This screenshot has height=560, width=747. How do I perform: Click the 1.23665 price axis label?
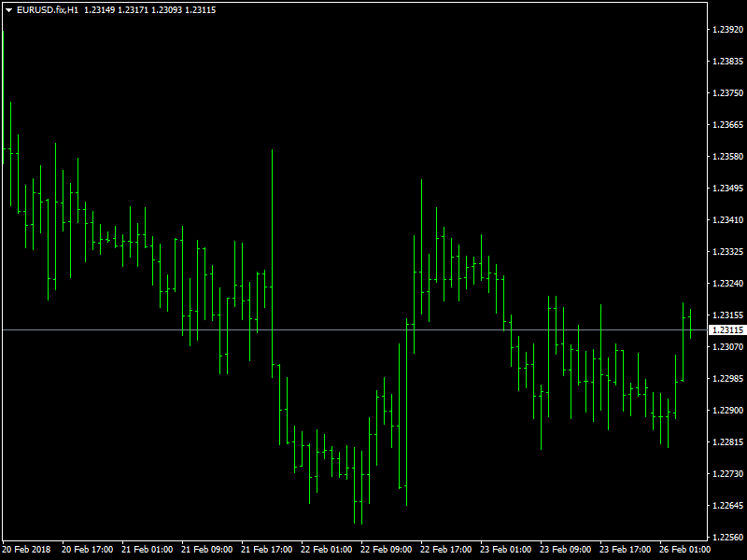click(727, 125)
